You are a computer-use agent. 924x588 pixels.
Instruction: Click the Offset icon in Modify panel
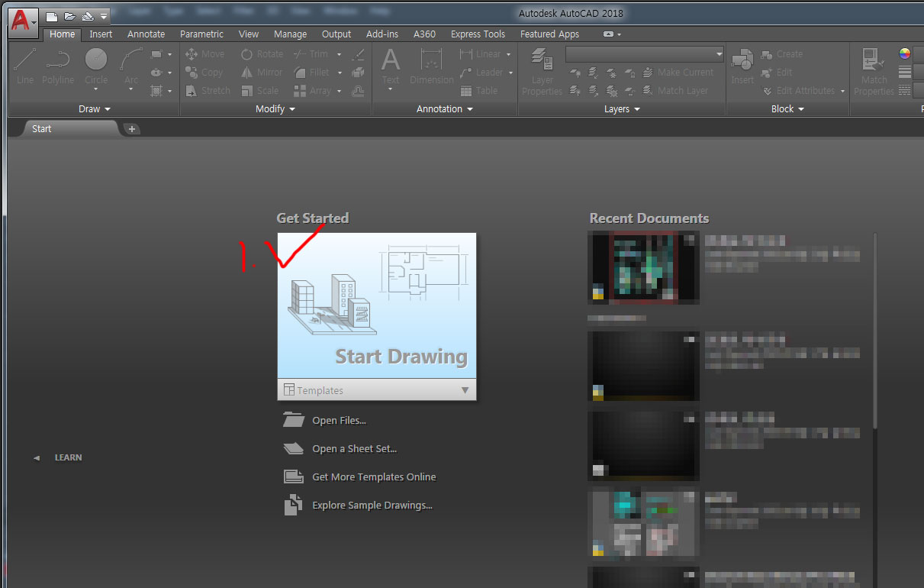[358, 91]
